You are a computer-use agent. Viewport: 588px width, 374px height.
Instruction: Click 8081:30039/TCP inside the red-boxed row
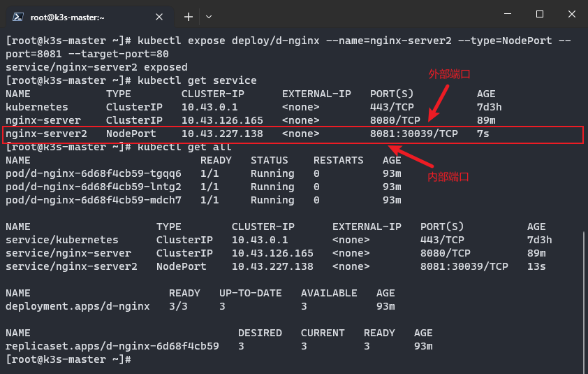[414, 134]
